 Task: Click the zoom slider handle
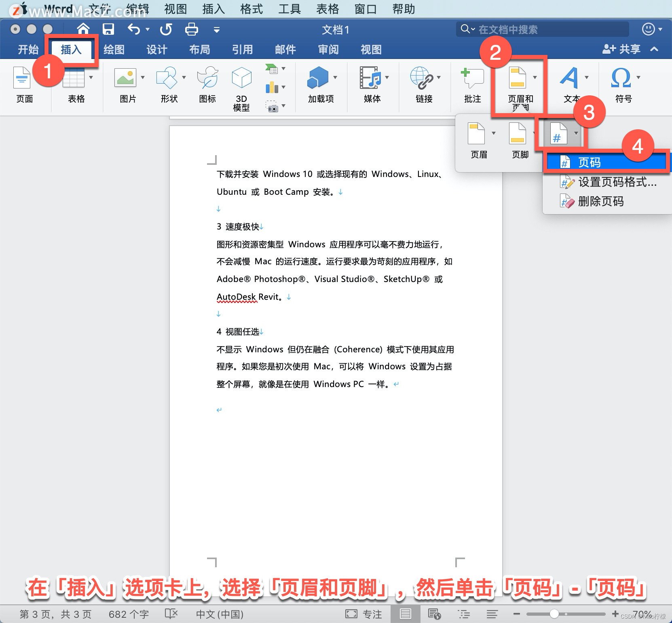(x=554, y=614)
